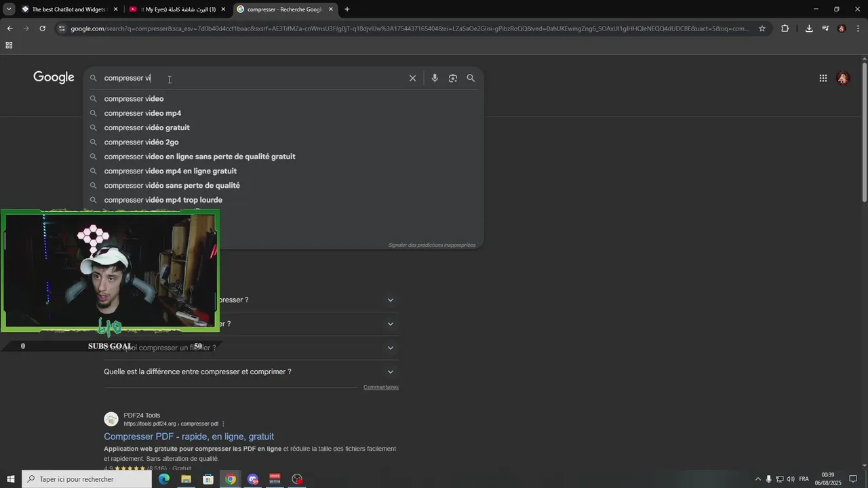This screenshot has width=868, height=488.
Task: Submit search with the magnifier button
Action: (471, 78)
